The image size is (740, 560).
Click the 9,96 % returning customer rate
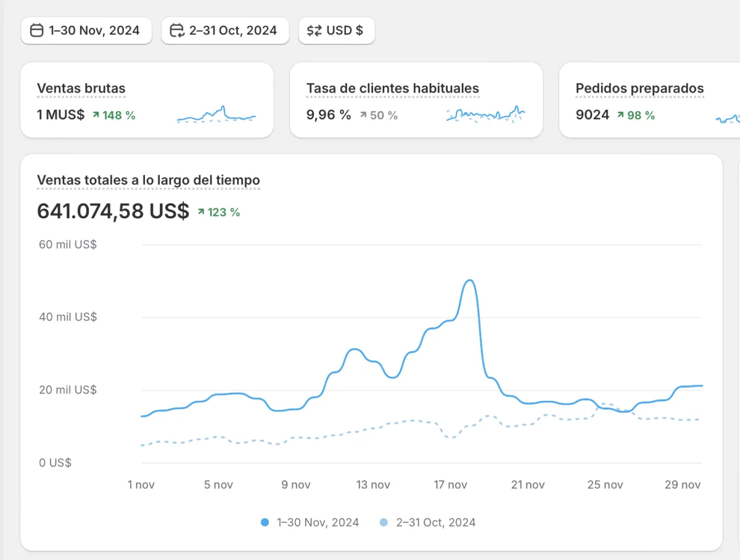pos(329,115)
